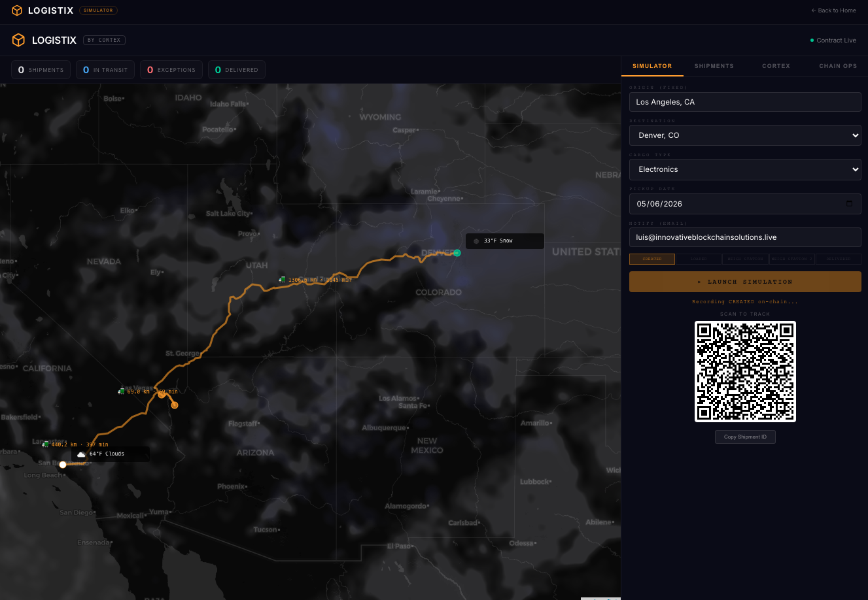Image resolution: width=868 pixels, height=600 pixels.
Task: Click the Phoenix map label
Action: tap(232, 487)
